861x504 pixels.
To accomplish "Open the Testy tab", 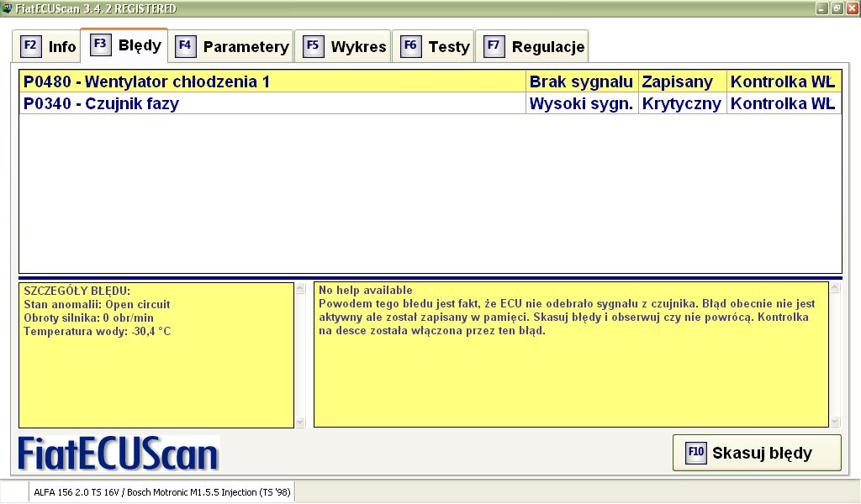I will tap(433, 46).
